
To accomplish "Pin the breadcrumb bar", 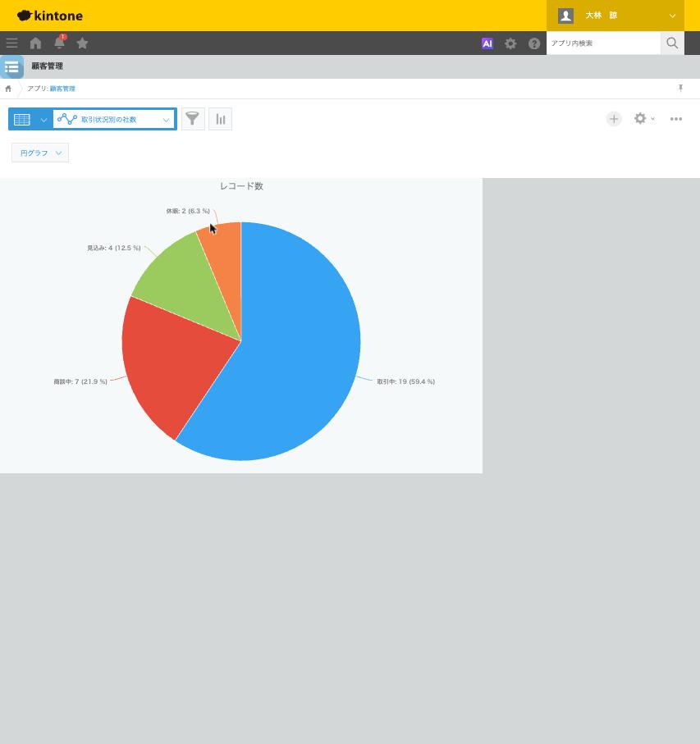I will coord(680,89).
